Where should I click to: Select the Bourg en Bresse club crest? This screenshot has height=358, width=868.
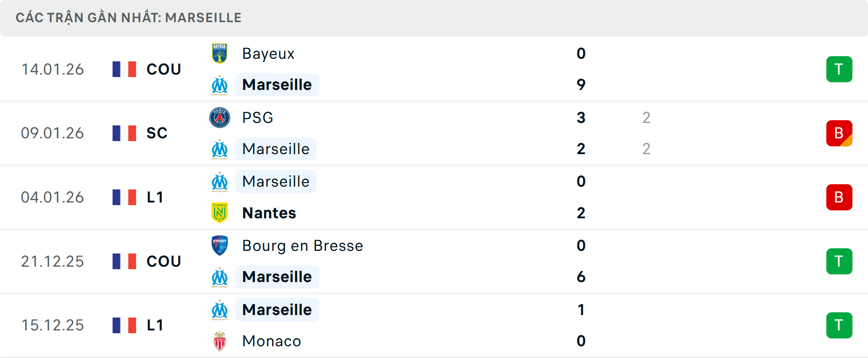220,245
